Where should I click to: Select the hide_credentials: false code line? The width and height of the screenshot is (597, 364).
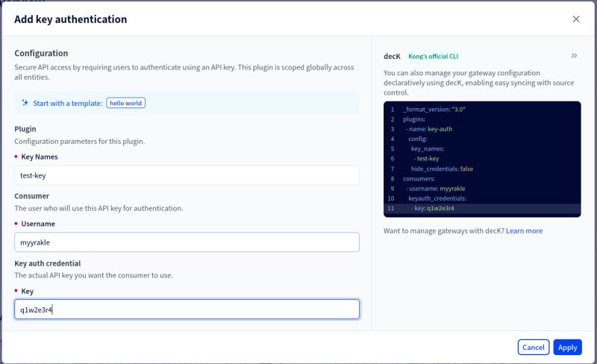[x=442, y=169]
